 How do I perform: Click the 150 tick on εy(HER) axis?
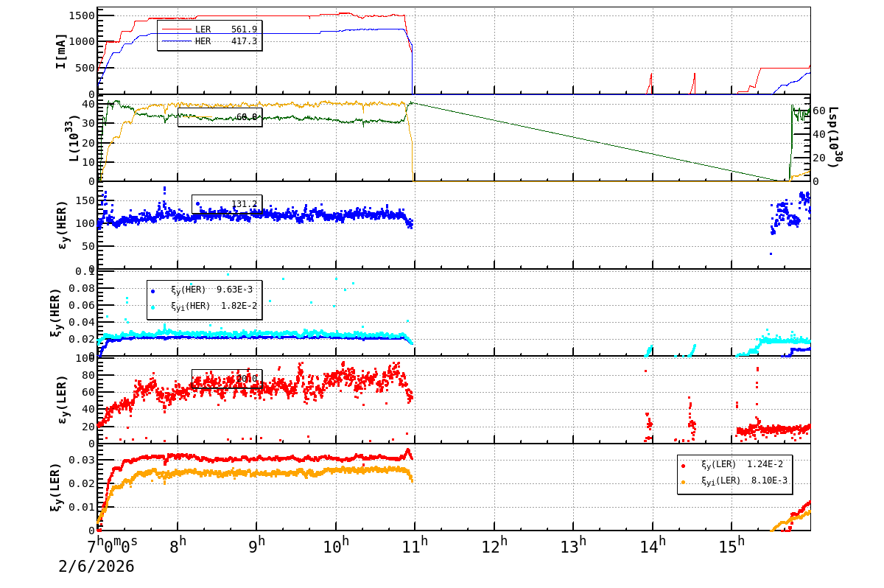coord(85,201)
